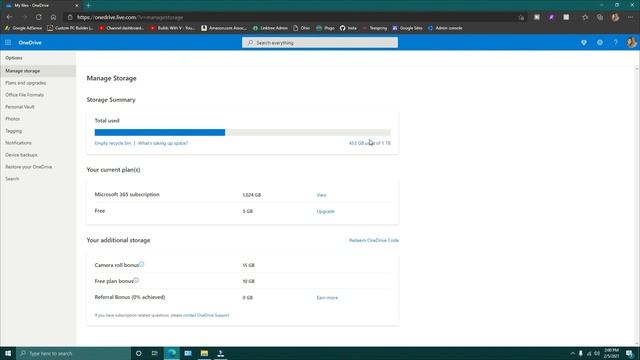Open browser collections icon
Image resolution: width=640 pixels, height=360 pixels.
coord(600,17)
